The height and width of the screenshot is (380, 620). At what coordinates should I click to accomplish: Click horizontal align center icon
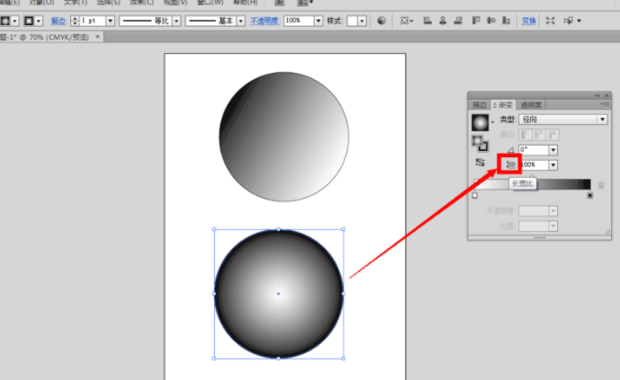pos(443,21)
